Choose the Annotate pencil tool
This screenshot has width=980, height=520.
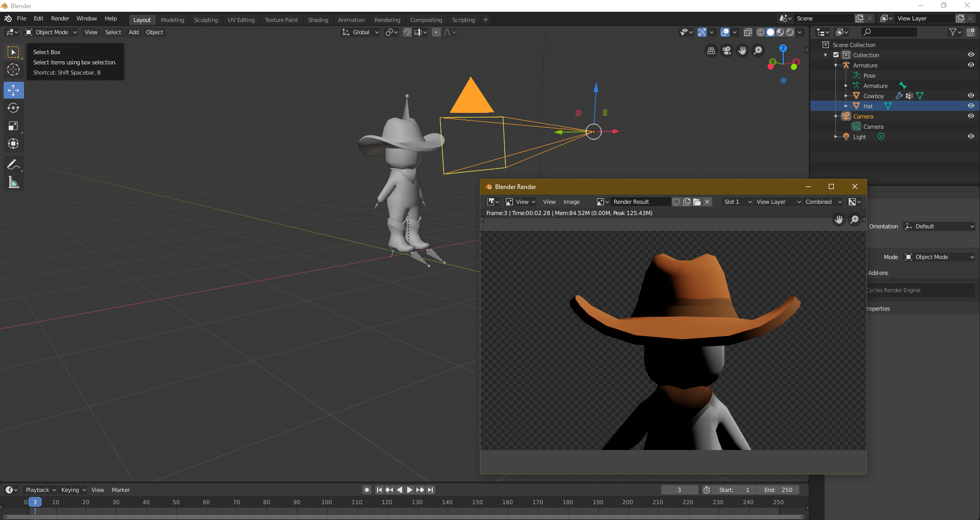13,164
